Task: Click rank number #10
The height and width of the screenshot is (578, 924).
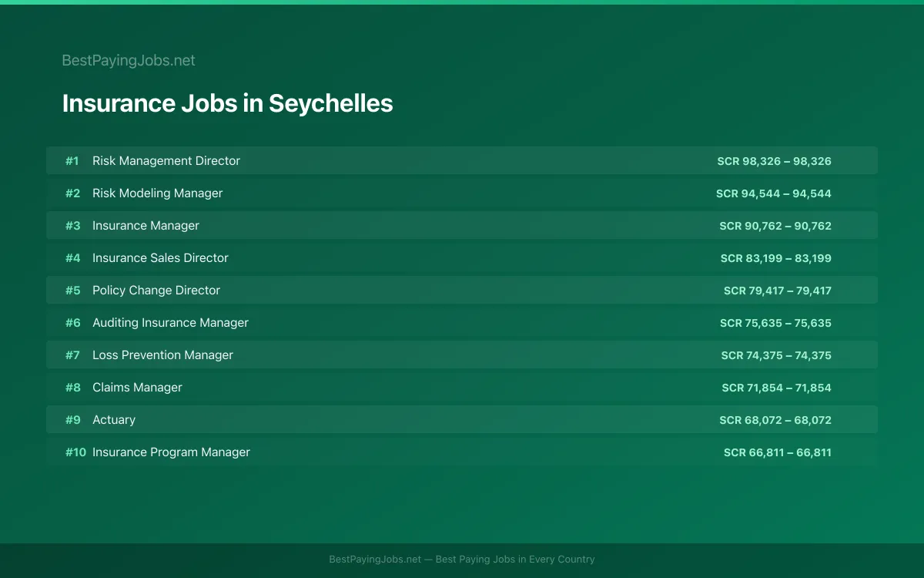Action: click(x=75, y=452)
